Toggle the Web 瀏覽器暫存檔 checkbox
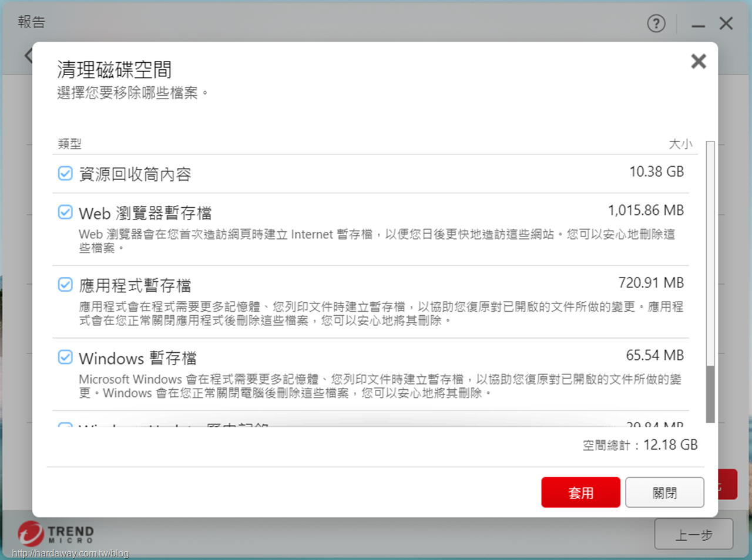 (x=65, y=212)
